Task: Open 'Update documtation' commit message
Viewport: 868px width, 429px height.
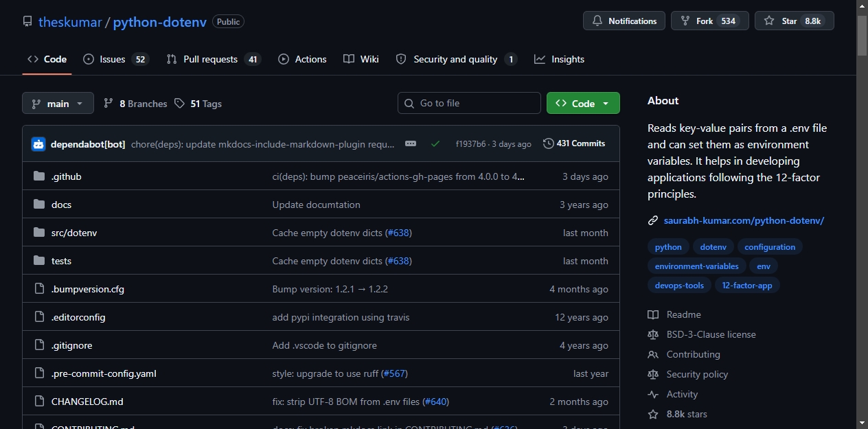Action: click(x=317, y=205)
